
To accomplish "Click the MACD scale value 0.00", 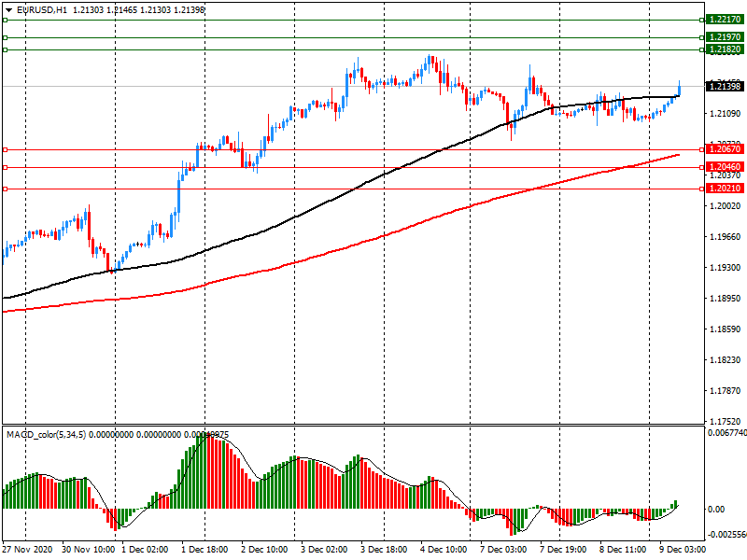I will (x=716, y=510).
